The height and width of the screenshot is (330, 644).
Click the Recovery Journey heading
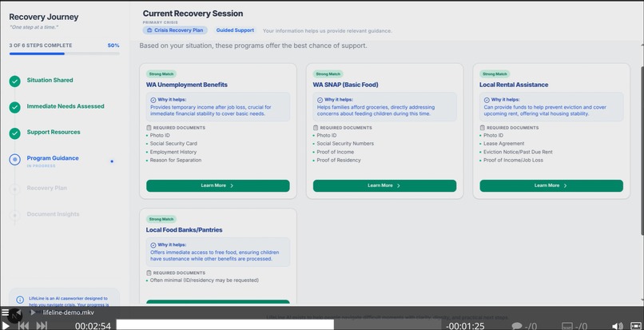click(43, 17)
